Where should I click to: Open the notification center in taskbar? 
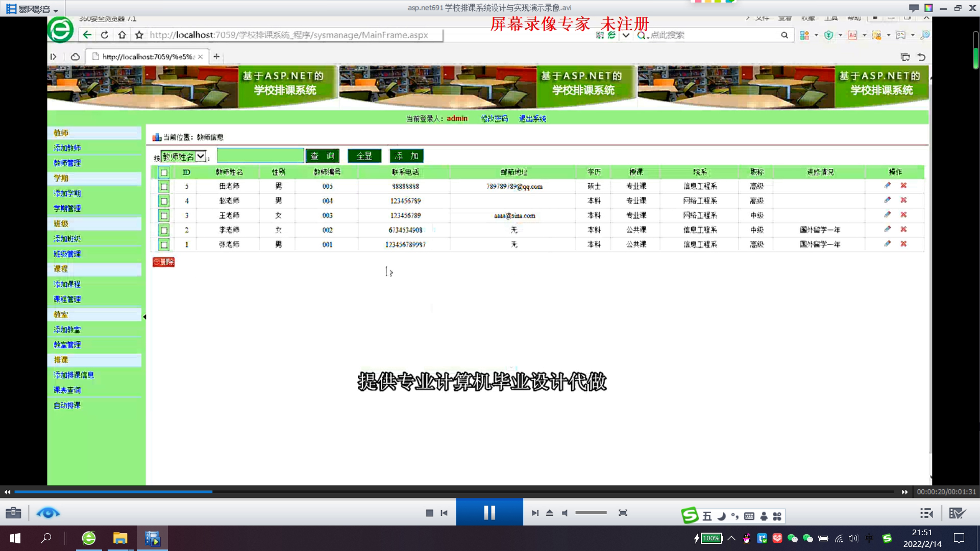pos(959,538)
